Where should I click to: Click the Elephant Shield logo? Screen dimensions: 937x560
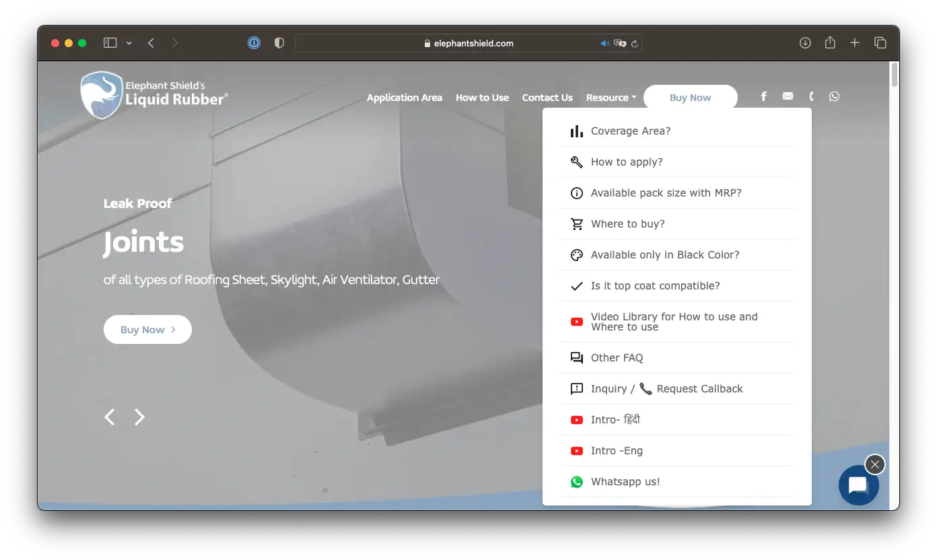click(x=154, y=95)
